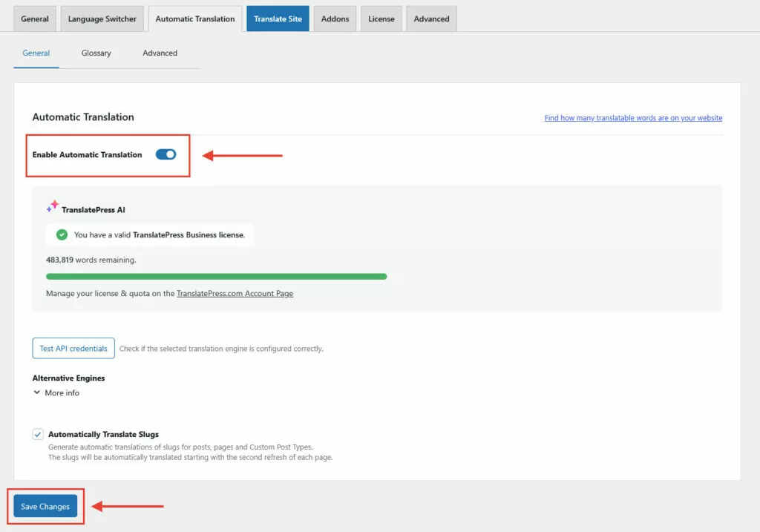Open TranslatePress.com Account Page link

pos(235,294)
